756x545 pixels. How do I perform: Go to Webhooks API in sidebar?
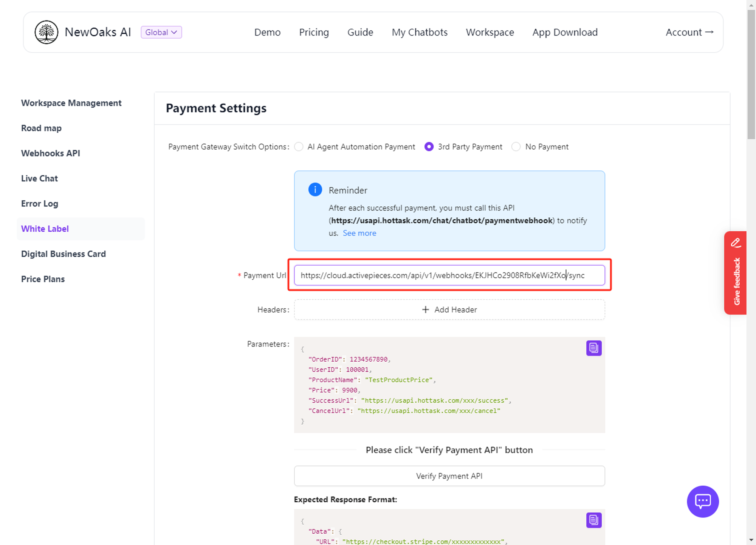pos(51,153)
